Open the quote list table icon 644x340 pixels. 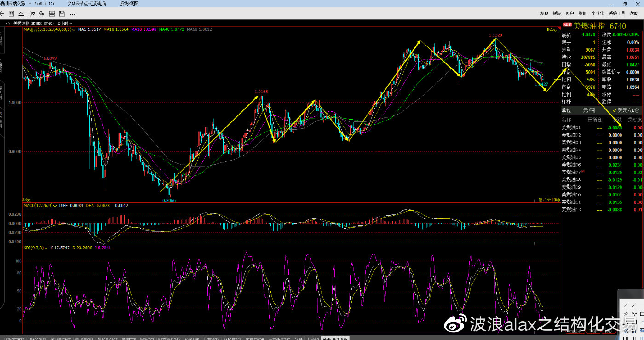pos(11,13)
